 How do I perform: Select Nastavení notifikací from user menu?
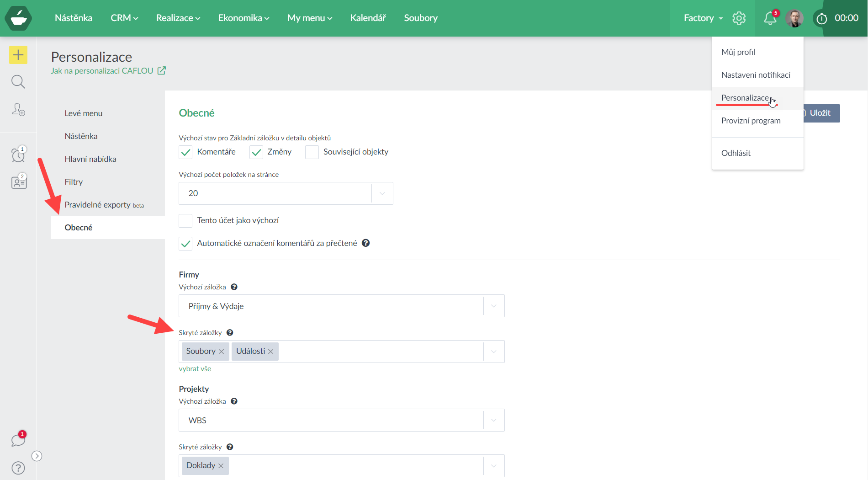click(x=756, y=75)
